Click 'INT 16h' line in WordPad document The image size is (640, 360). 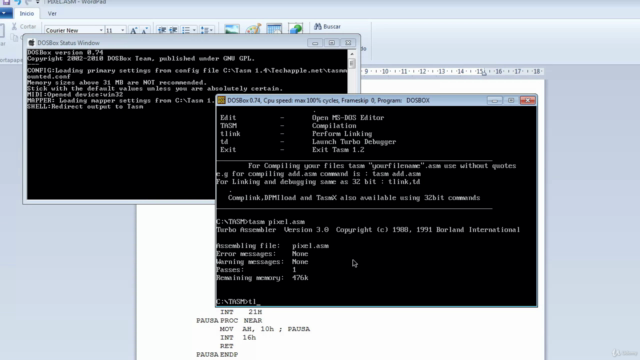(x=238, y=338)
